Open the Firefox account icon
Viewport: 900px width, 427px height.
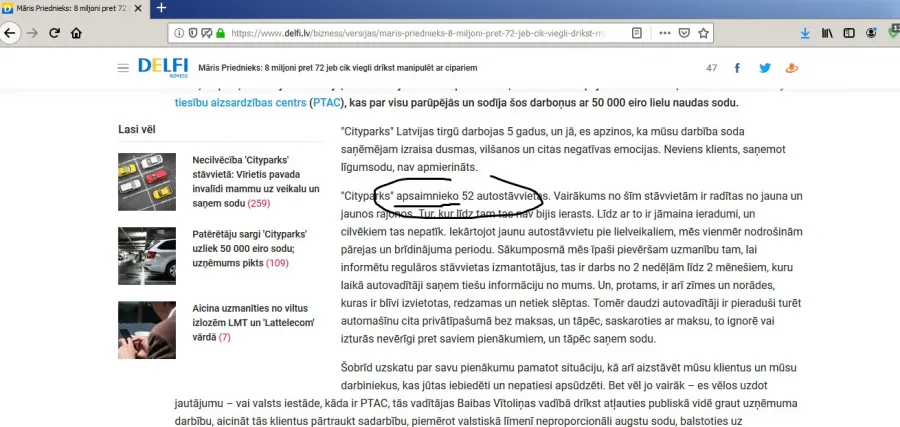coord(871,33)
